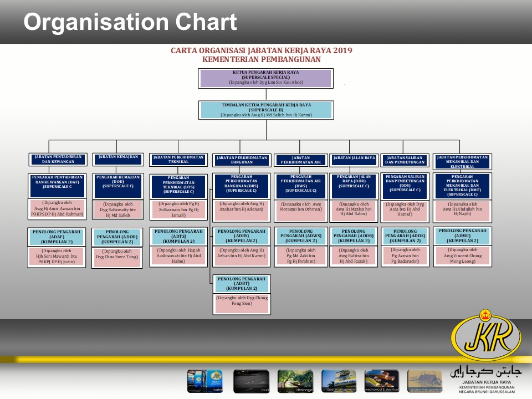Click Penolong Pengarah (ADAF) box
Viewport: 532px width, 399px height.
(x=57, y=237)
